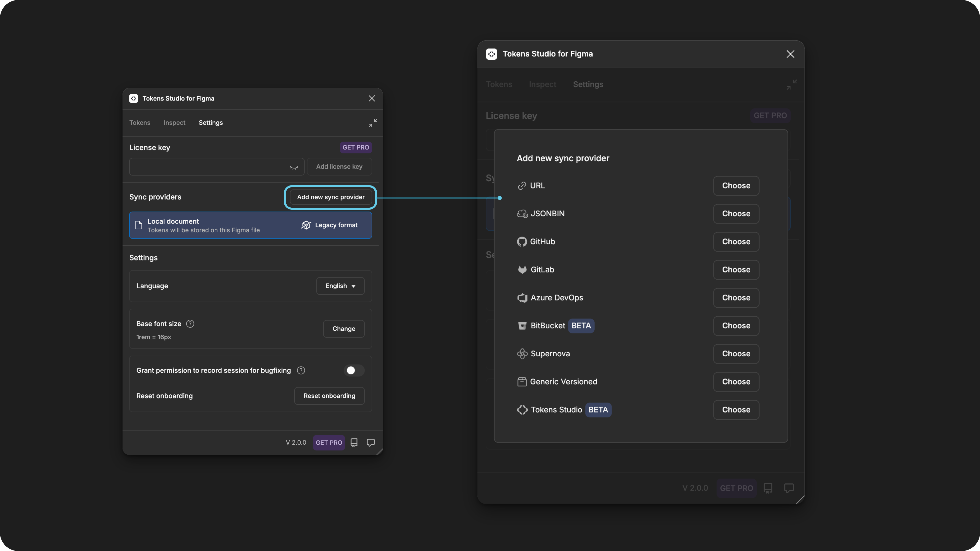980x551 pixels.
Task: Toggle record session for bugfixing switch
Action: (x=354, y=370)
